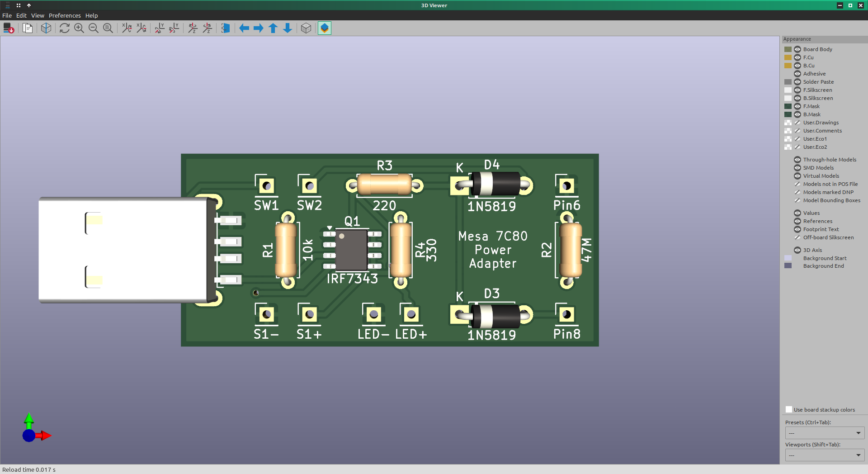Flip the board view icon
This screenshot has height=474, width=868.
226,28
